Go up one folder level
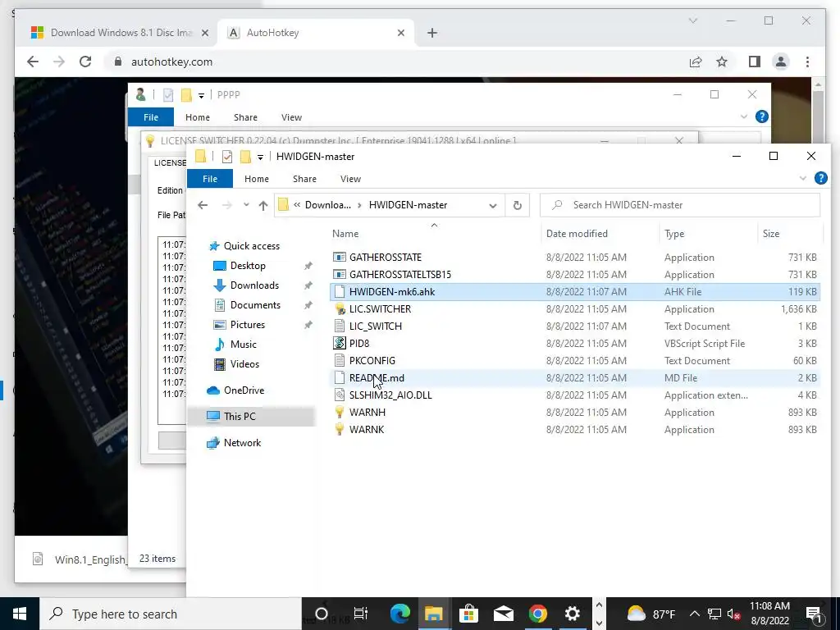 (263, 205)
